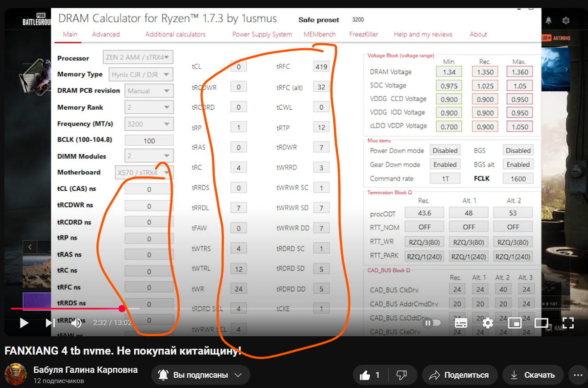Image resolution: width=588 pixels, height=388 pixels.
Task: Click the video title FANXIANG 4 tb nvme
Action: 123,351
